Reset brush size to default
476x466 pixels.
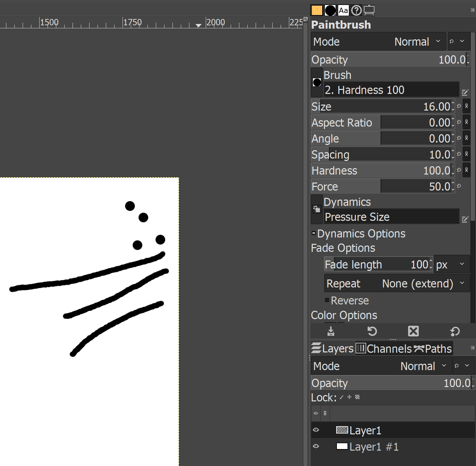point(459,106)
